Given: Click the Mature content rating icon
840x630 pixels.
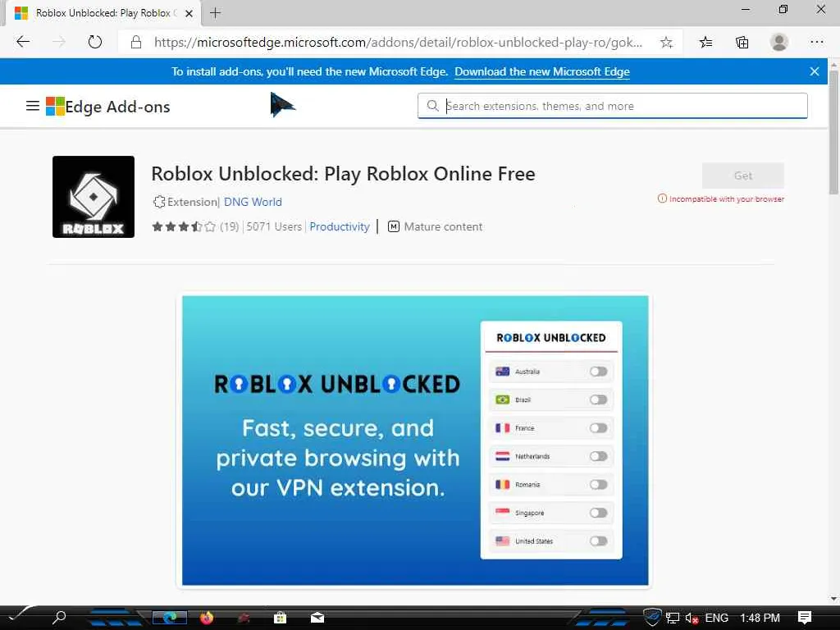Looking at the screenshot, I should coord(393,226).
